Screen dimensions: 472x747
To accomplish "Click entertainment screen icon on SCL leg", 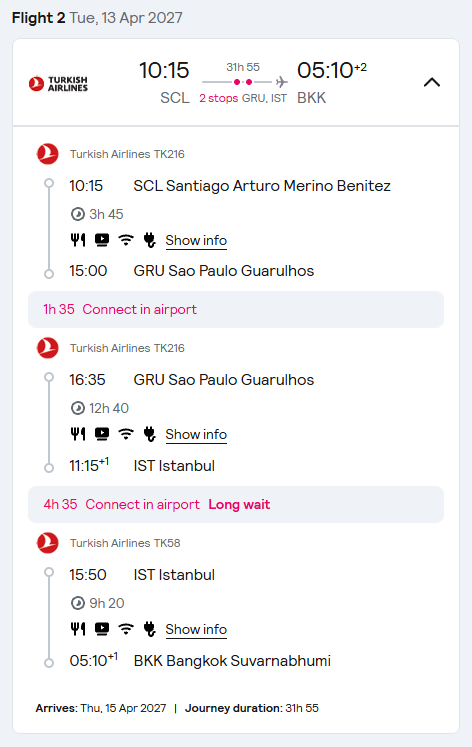I will click(102, 240).
